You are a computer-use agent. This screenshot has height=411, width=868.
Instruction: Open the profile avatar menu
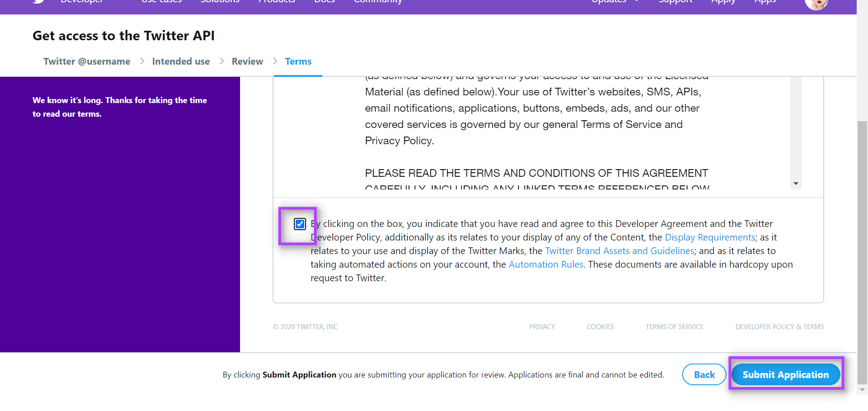point(816,4)
